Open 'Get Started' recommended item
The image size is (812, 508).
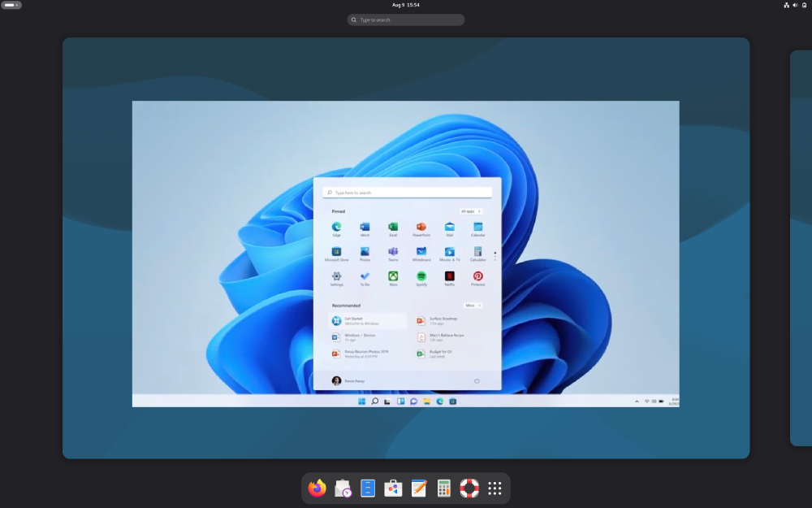pyautogui.click(x=367, y=321)
